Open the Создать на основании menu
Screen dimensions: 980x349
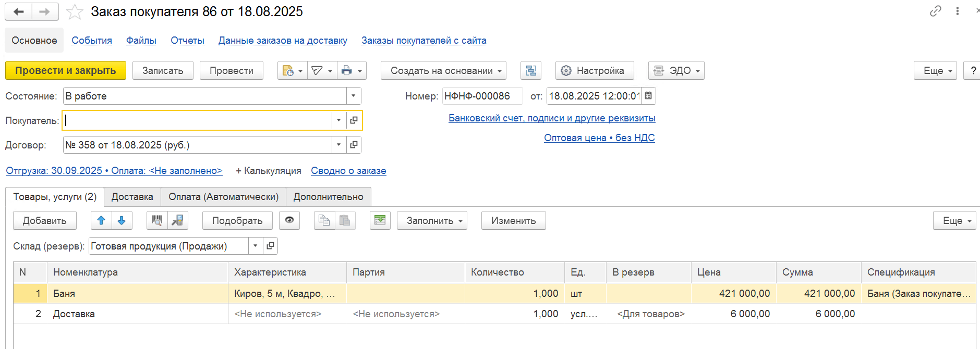[x=443, y=70]
